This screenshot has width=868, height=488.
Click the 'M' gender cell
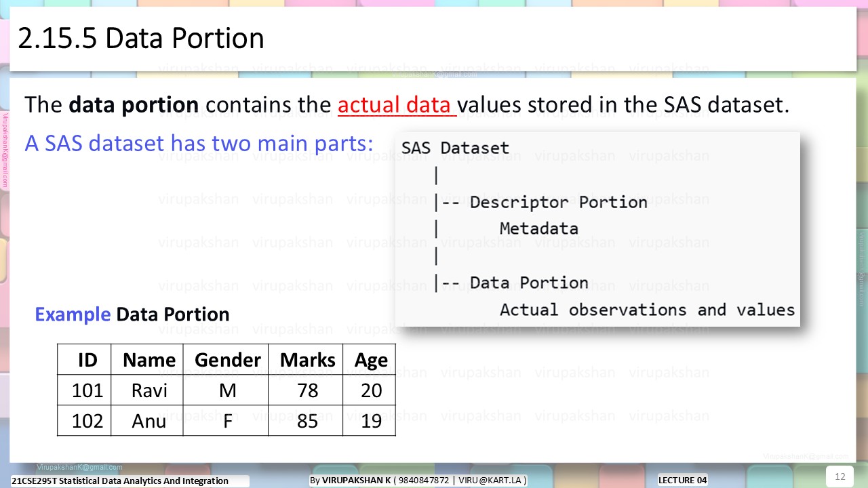click(x=226, y=390)
